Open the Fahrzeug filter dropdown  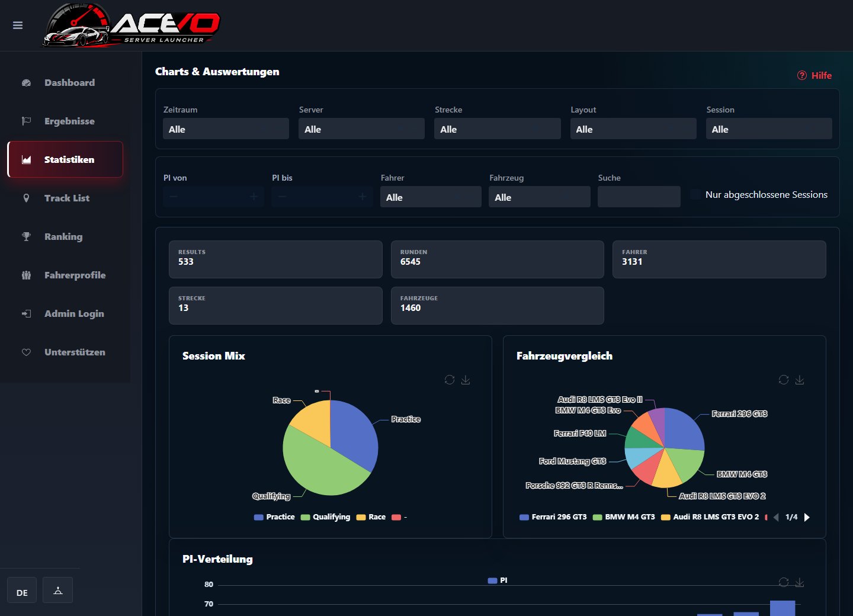pyautogui.click(x=540, y=197)
